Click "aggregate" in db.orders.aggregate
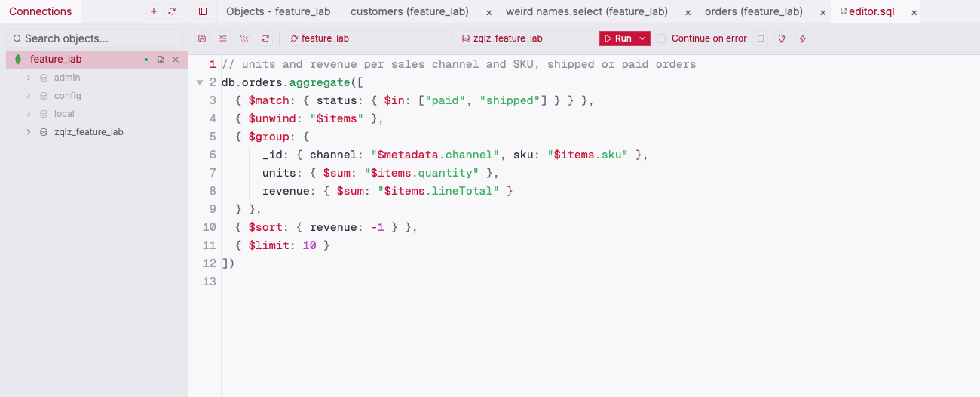 [320, 82]
